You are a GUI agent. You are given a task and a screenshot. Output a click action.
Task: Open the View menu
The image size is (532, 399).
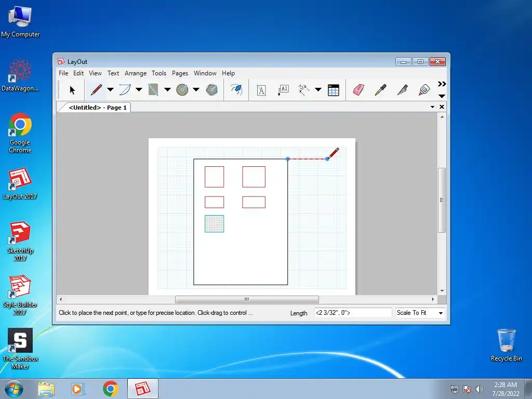tap(96, 73)
